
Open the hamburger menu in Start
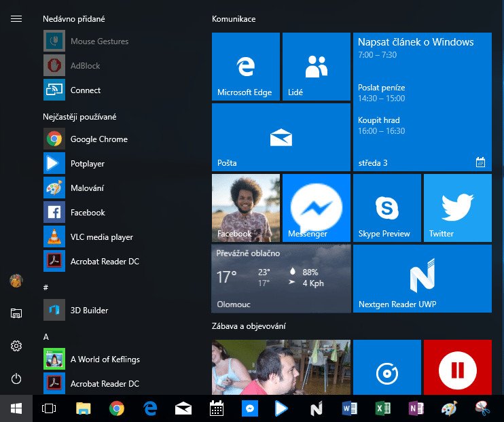click(x=16, y=18)
